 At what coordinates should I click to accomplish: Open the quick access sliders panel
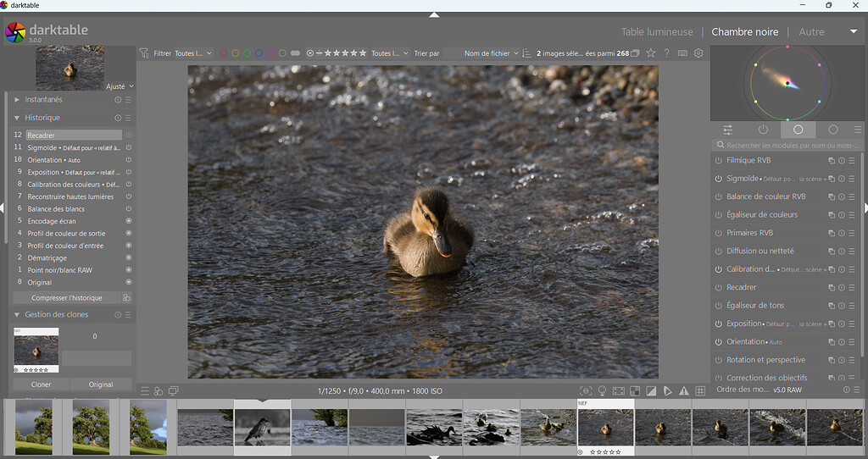tap(727, 130)
